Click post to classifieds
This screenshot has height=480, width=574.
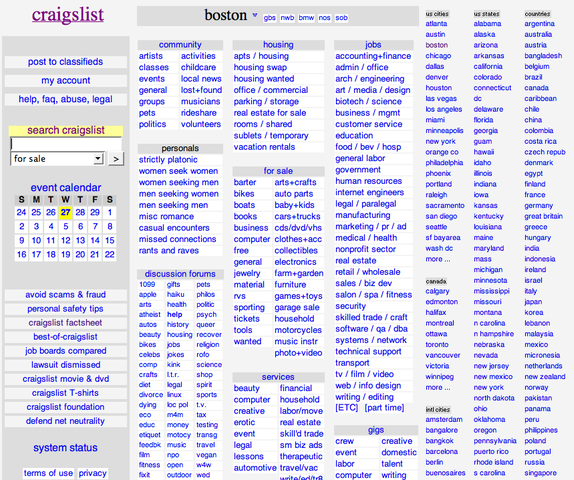tap(66, 62)
